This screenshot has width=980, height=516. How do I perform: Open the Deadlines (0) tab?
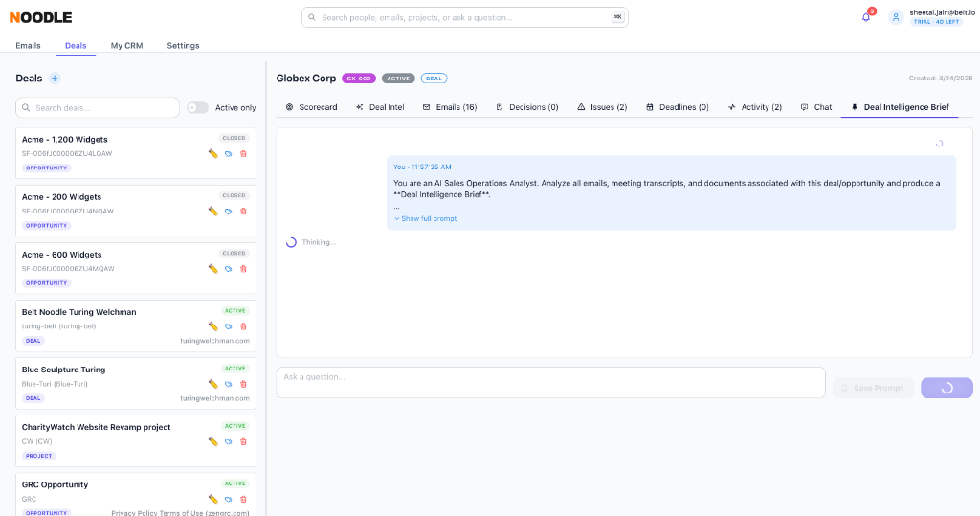click(x=677, y=107)
